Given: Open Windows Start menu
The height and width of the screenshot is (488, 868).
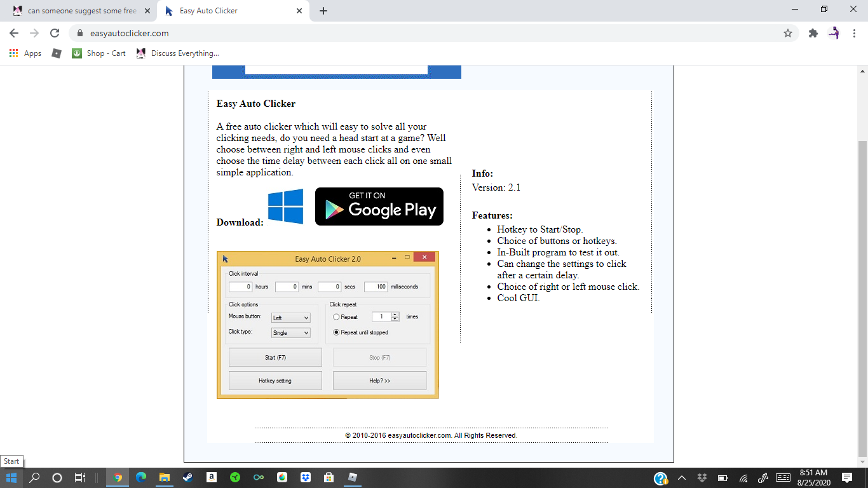Looking at the screenshot, I should click(x=11, y=478).
